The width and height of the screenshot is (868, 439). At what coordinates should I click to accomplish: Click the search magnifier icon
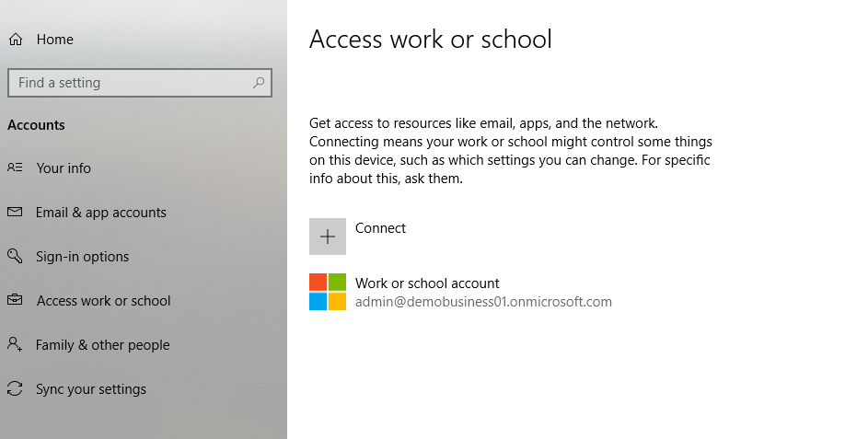[x=259, y=83]
